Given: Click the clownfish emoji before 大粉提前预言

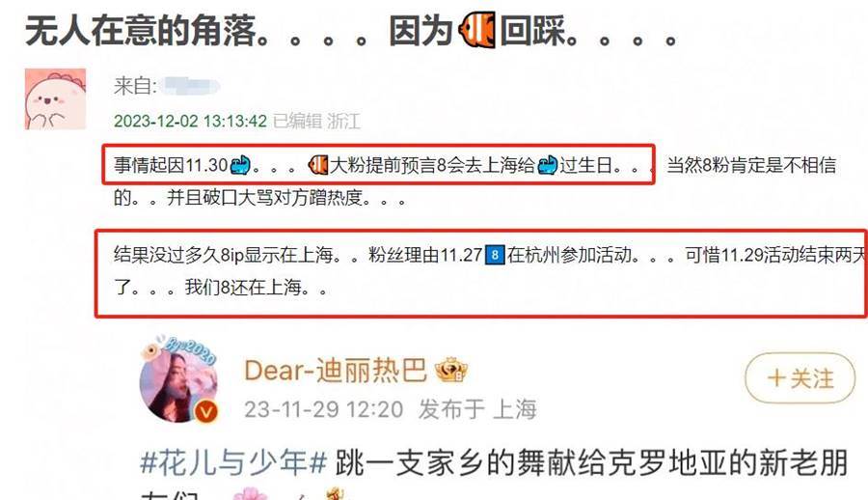Looking at the screenshot, I should coord(318,165).
